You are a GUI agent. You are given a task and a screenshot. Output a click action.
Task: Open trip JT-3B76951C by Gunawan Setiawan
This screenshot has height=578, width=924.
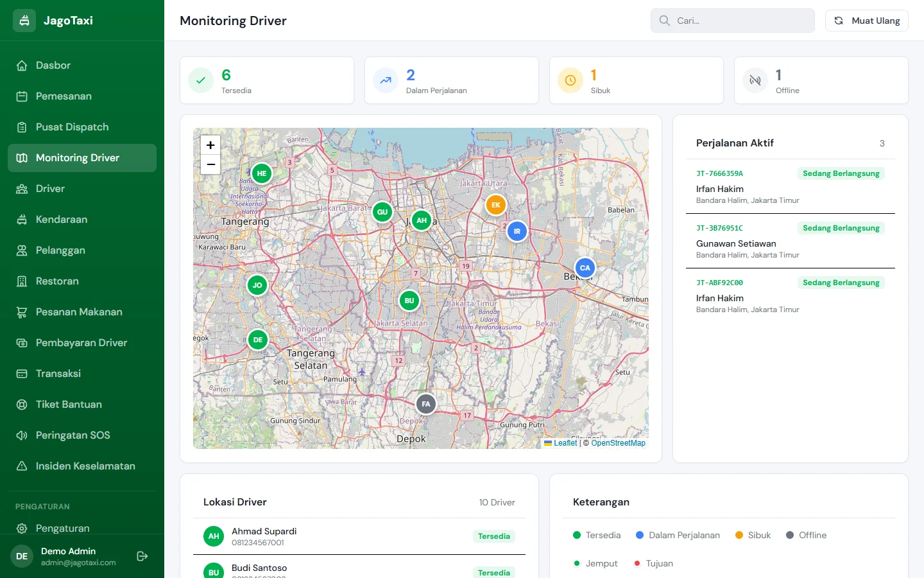791,241
